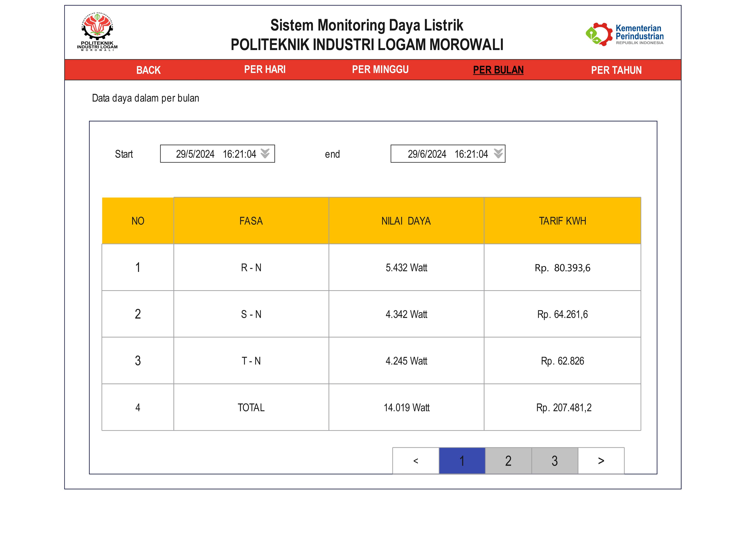The image size is (756, 535).
Task: Click row number 2 in NO column
Action: click(138, 314)
